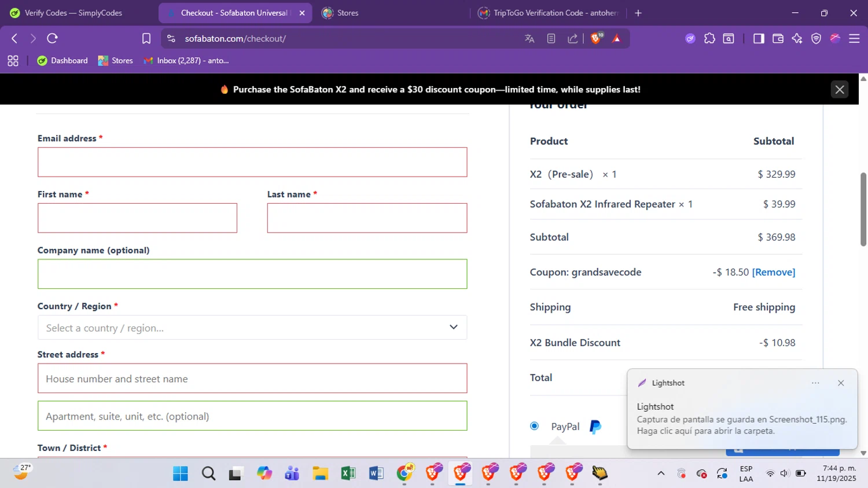Open File Explorer from the taskbar

tap(320, 474)
